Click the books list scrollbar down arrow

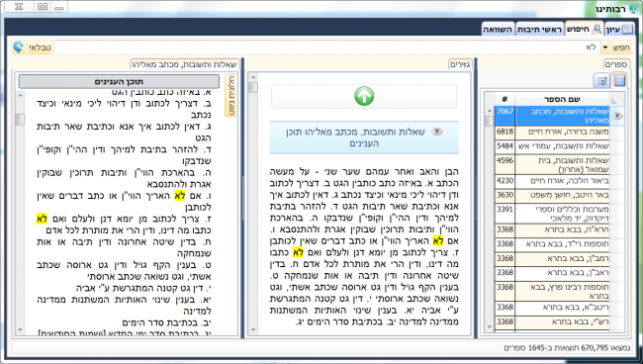tap(489, 327)
